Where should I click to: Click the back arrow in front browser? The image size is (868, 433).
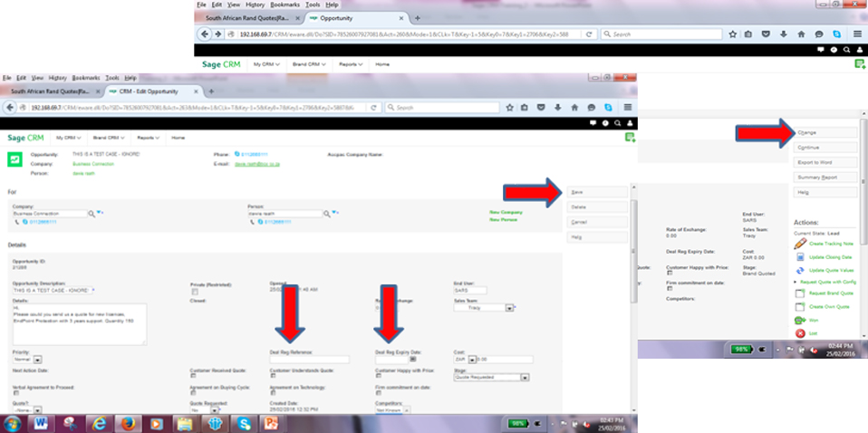(x=9, y=108)
